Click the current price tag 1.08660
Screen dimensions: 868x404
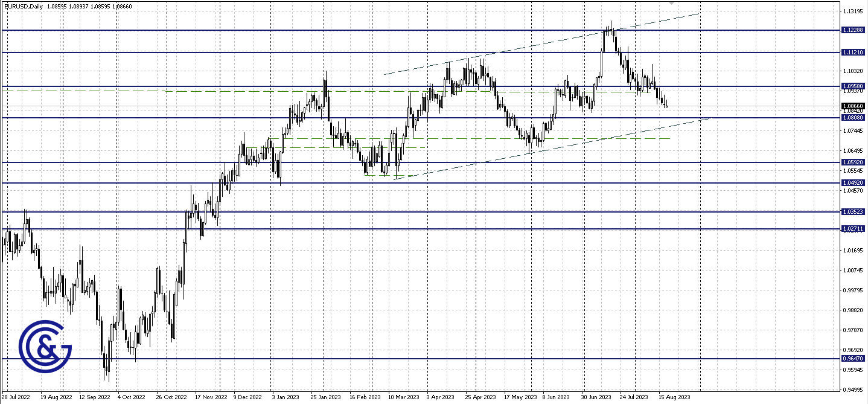coord(852,106)
